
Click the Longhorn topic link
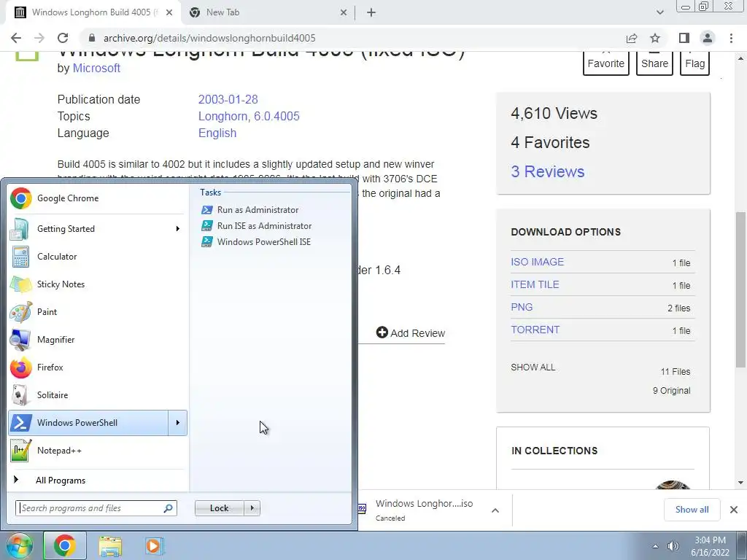tap(222, 116)
